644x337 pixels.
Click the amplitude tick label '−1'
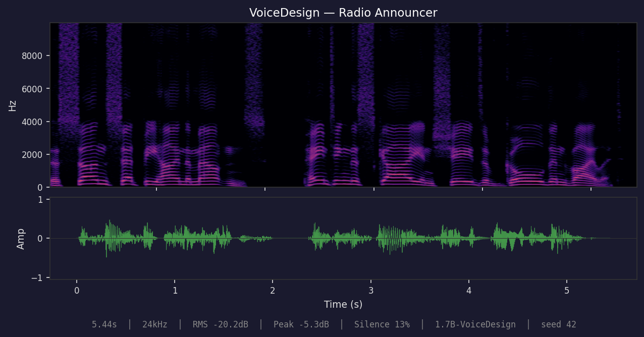point(37,278)
